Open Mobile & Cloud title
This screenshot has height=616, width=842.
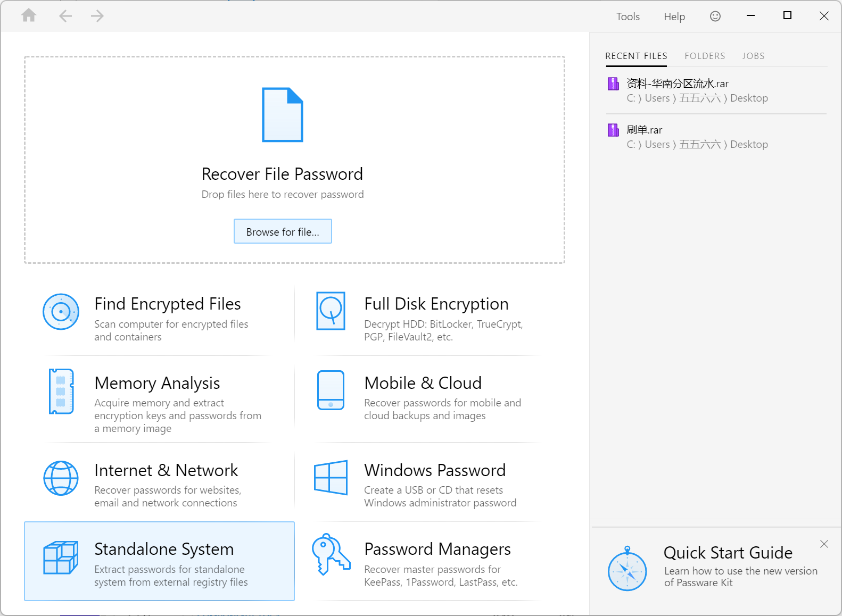[423, 383]
